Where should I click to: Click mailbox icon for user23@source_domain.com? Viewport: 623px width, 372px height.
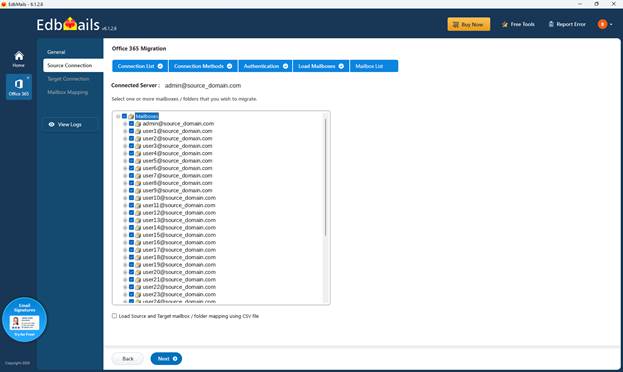[x=138, y=294]
